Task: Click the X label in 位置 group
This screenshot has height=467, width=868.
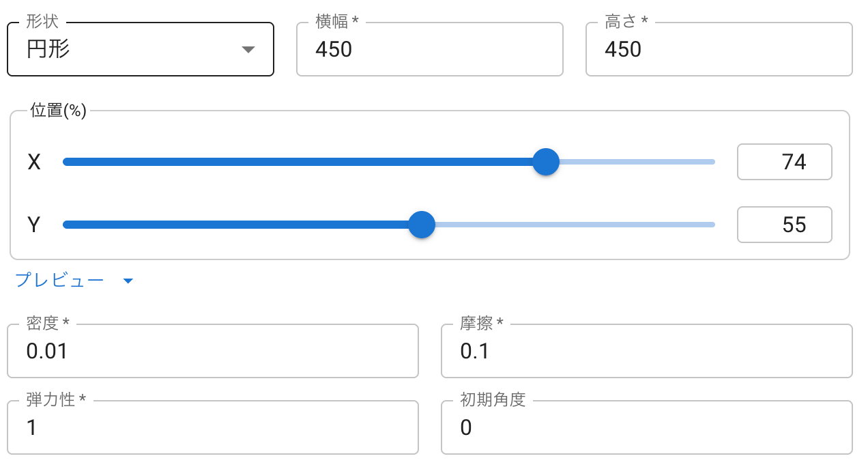Action: (34, 162)
